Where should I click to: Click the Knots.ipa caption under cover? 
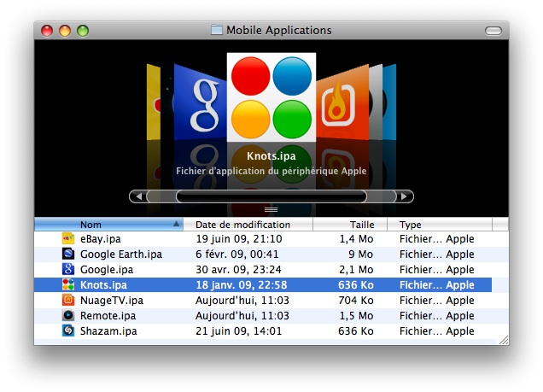271,155
